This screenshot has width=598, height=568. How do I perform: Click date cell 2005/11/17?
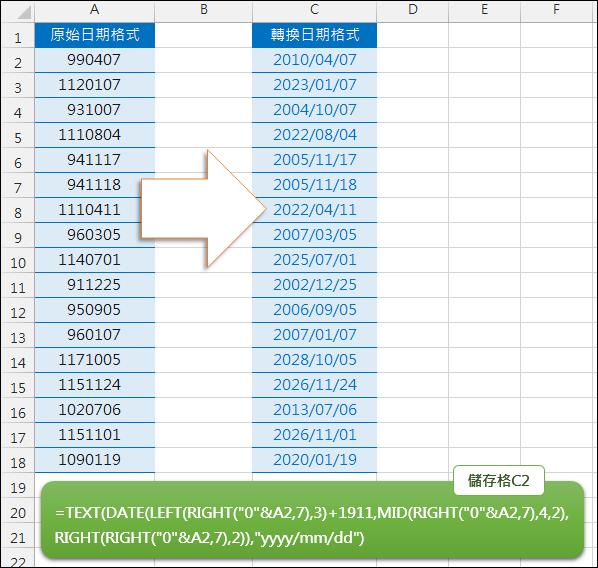coord(314,160)
